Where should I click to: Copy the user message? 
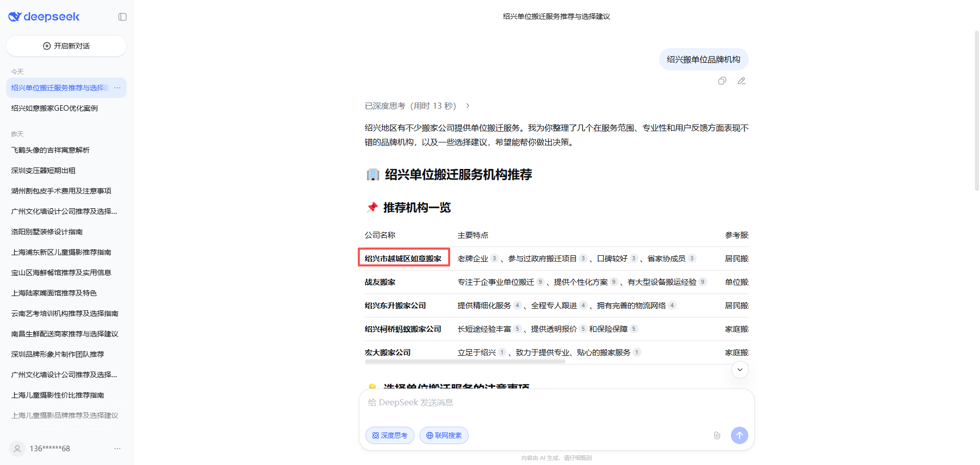[722, 81]
